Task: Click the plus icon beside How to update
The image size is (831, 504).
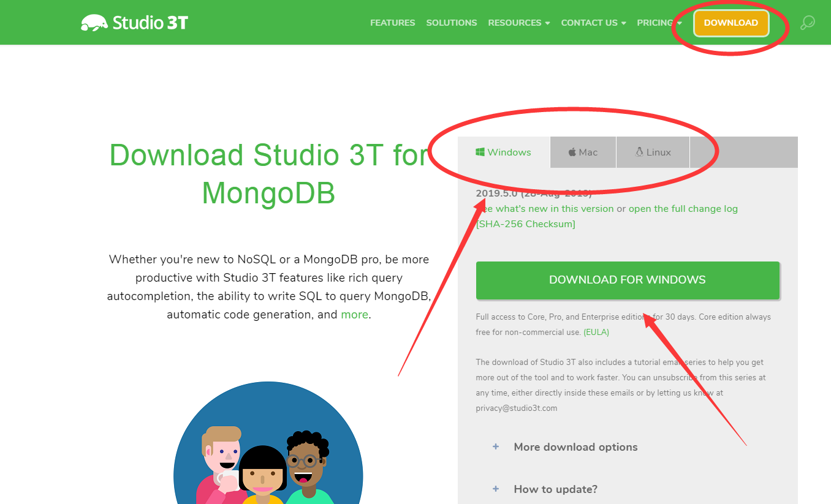Action: point(495,489)
